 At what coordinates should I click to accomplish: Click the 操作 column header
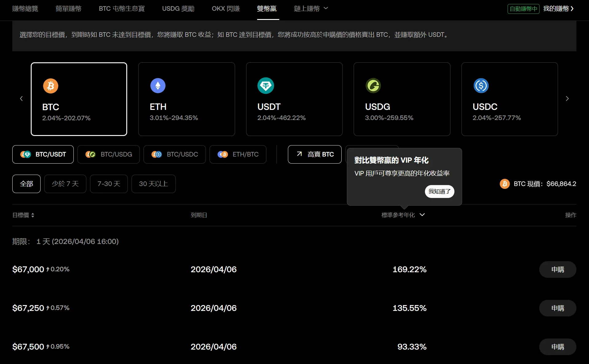[571, 215]
